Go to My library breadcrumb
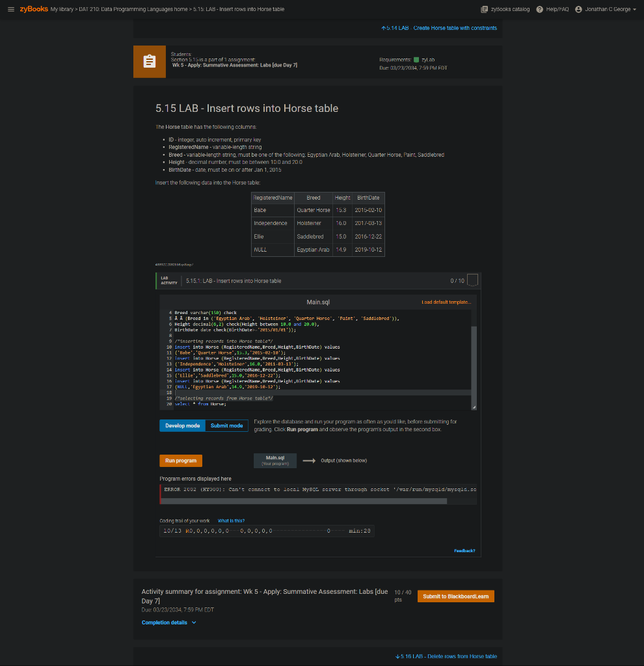The width and height of the screenshot is (644, 666). pos(62,9)
